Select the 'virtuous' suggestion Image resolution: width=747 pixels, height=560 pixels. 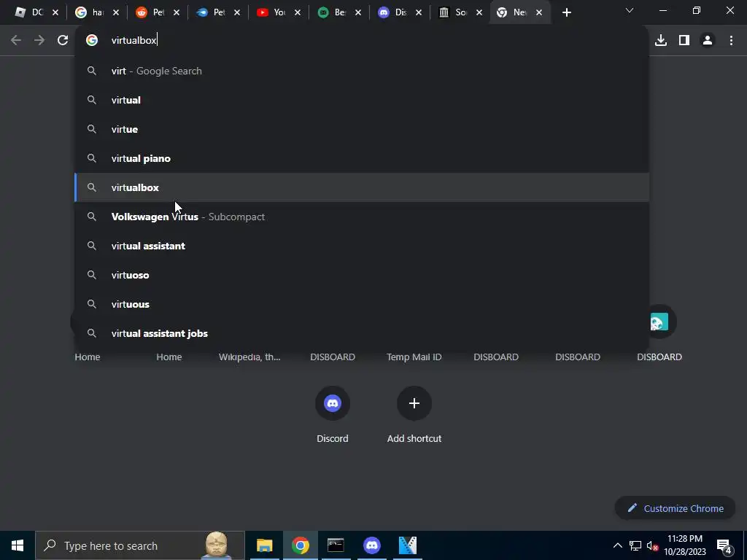362,304
